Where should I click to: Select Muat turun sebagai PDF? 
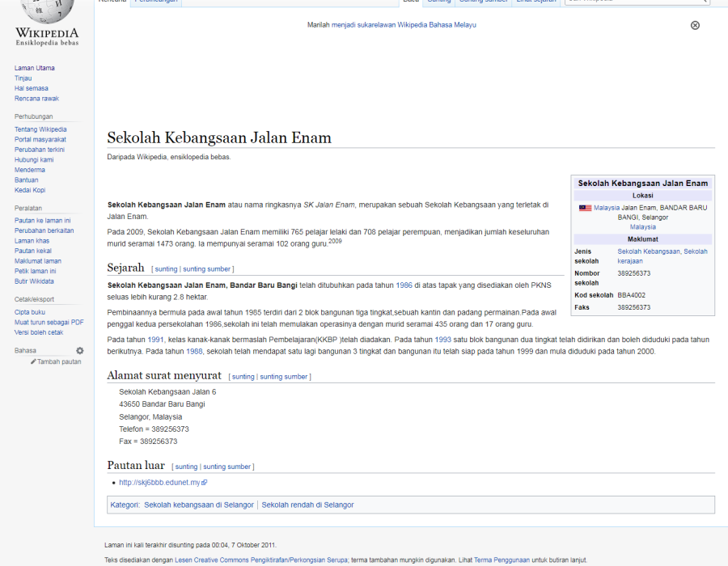tap(49, 323)
